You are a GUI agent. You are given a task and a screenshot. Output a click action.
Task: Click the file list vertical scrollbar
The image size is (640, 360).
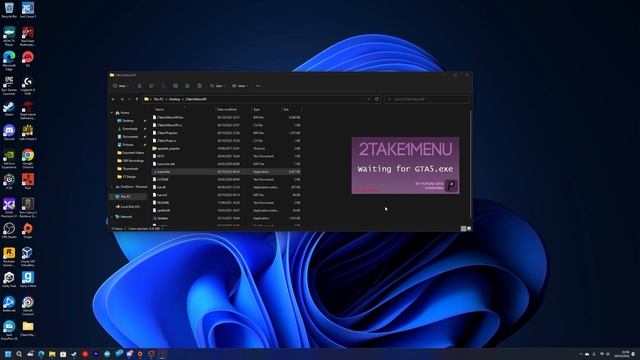point(471,163)
